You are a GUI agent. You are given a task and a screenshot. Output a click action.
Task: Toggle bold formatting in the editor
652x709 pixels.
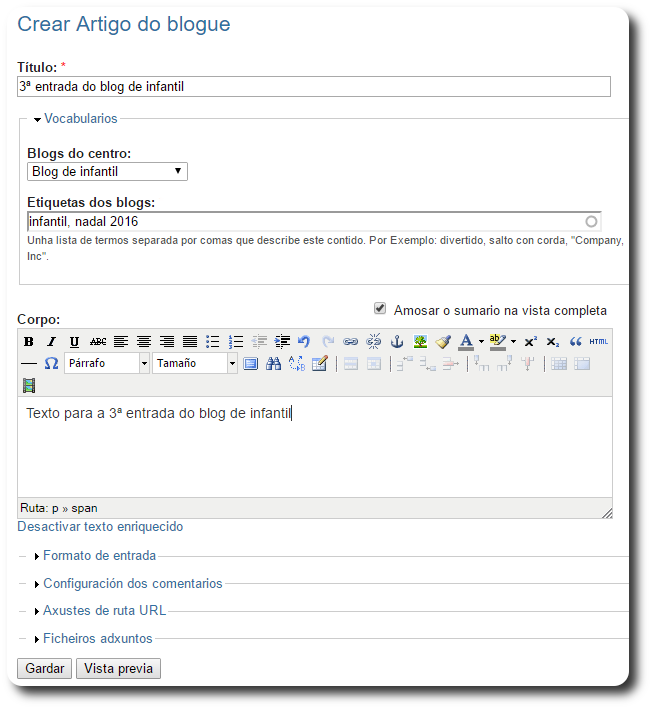coord(28,341)
